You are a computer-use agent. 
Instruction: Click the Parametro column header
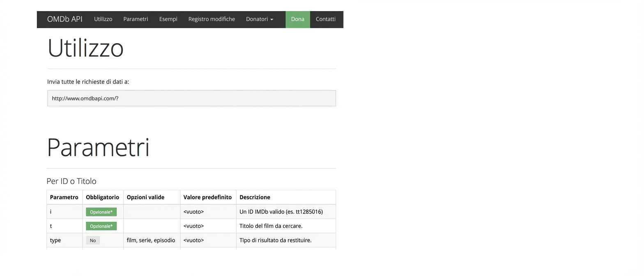pos(64,197)
